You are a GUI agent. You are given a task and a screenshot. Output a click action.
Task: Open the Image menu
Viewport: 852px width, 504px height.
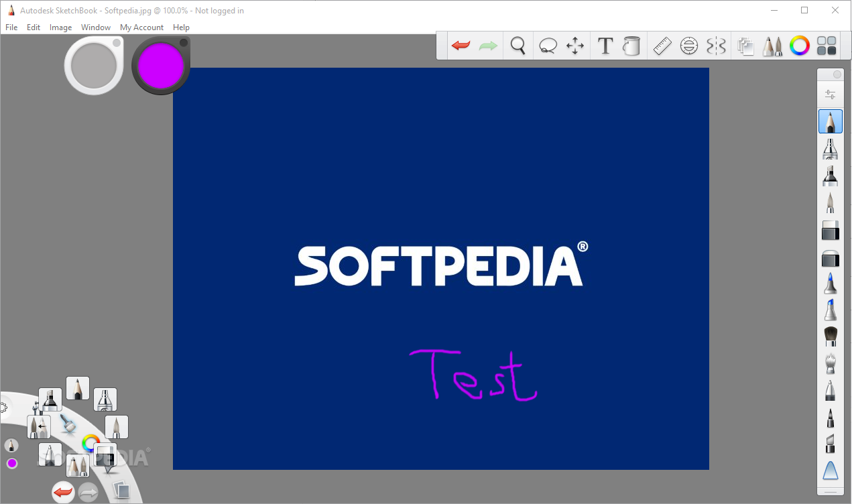pyautogui.click(x=61, y=27)
